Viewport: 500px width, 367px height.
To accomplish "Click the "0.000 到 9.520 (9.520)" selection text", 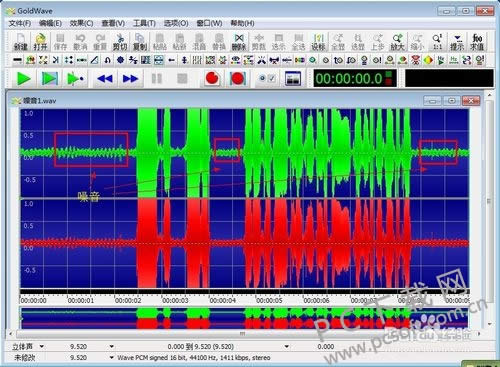I will (x=200, y=347).
